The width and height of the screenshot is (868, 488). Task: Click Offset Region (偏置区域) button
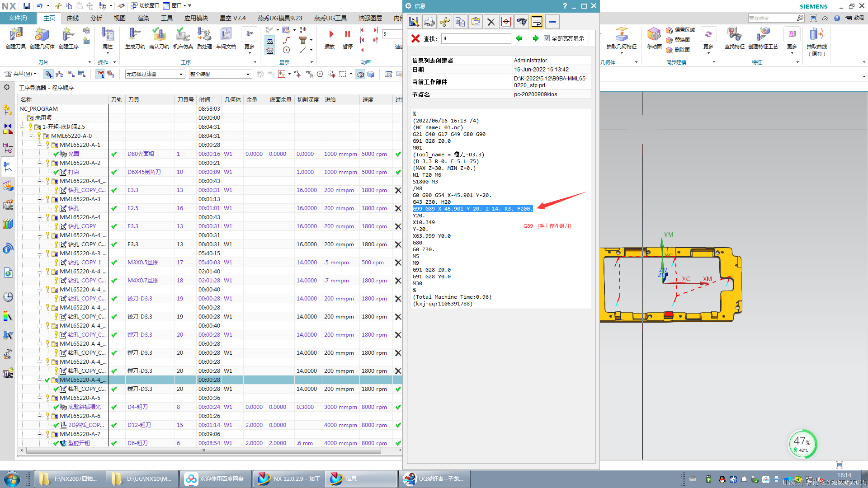[680, 30]
